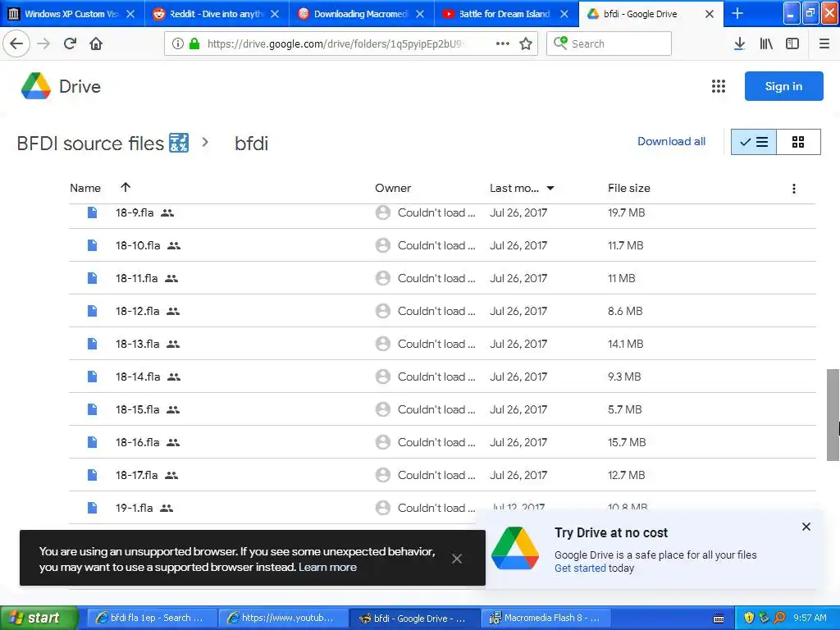Show site information icon in address bar
Screen dimensions: 840x630
coord(177,43)
